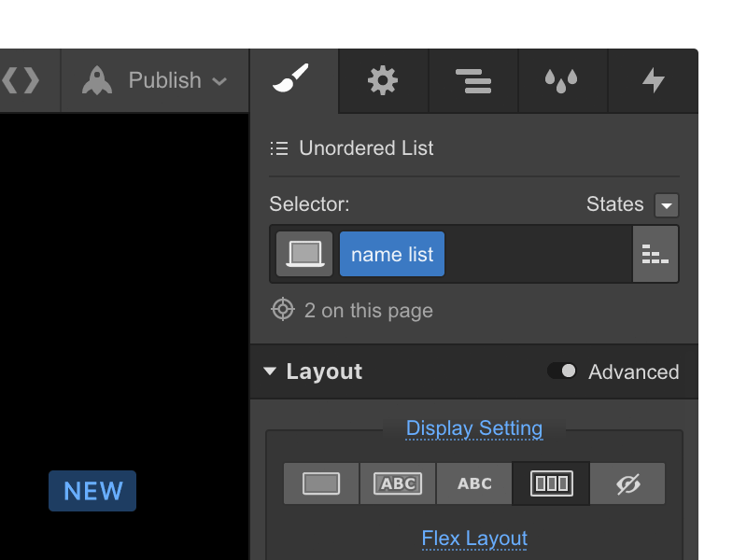
Task: Open the Element Settings gear panel
Action: pos(383,81)
